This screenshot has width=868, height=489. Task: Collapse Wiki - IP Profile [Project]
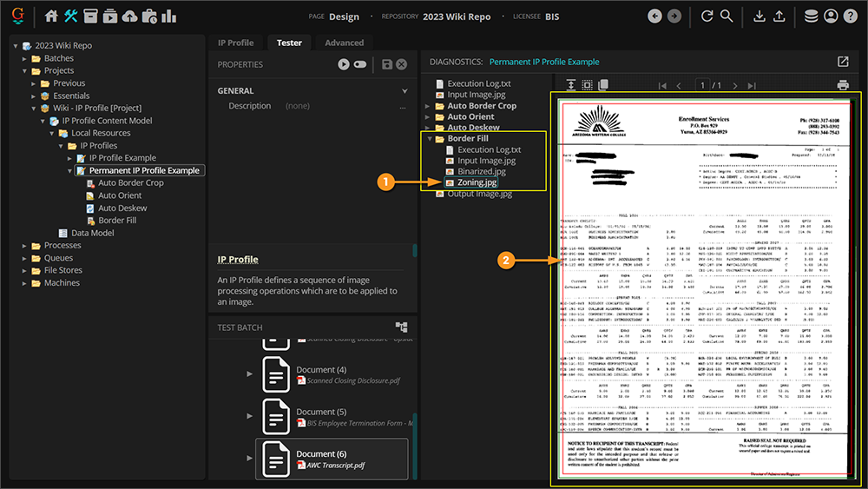(33, 109)
